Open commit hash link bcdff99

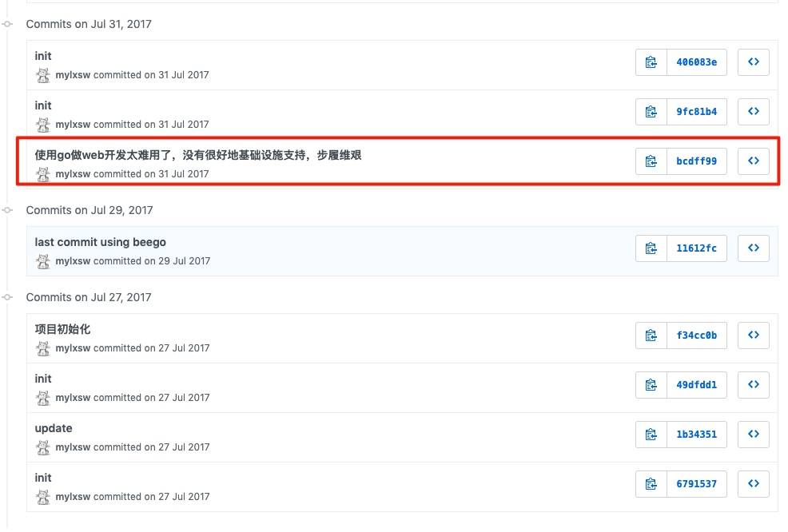click(x=697, y=161)
